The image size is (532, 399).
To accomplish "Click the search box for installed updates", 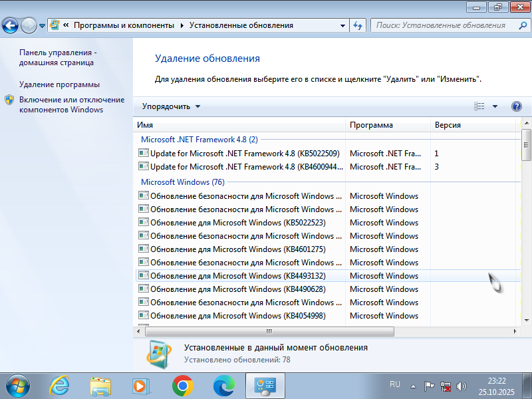I will pos(440,25).
